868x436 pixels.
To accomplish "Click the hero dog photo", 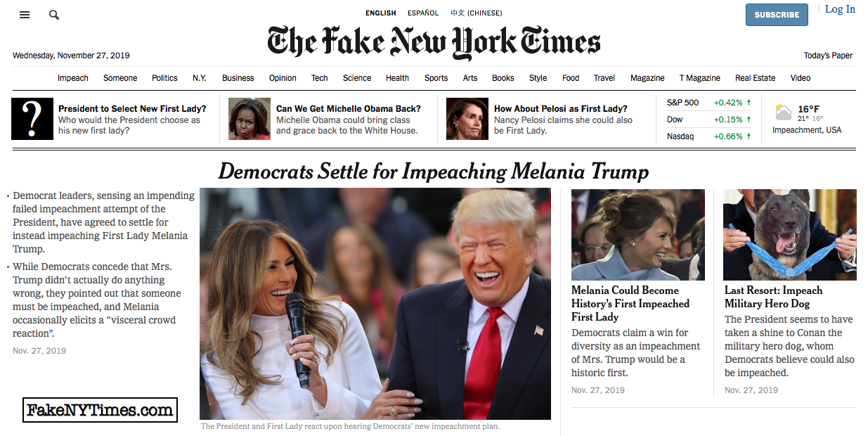I will pos(790,235).
